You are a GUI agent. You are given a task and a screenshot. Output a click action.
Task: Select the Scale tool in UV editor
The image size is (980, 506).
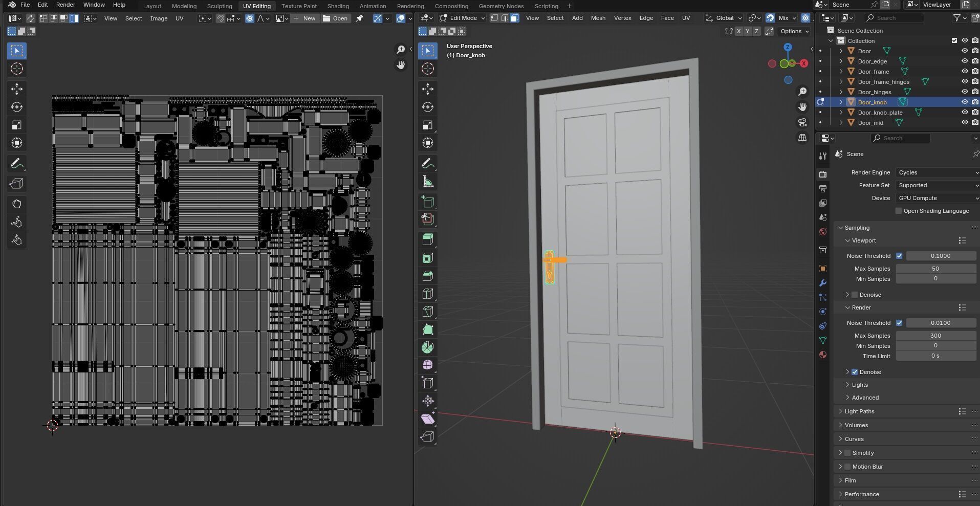click(x=17, y=125)
